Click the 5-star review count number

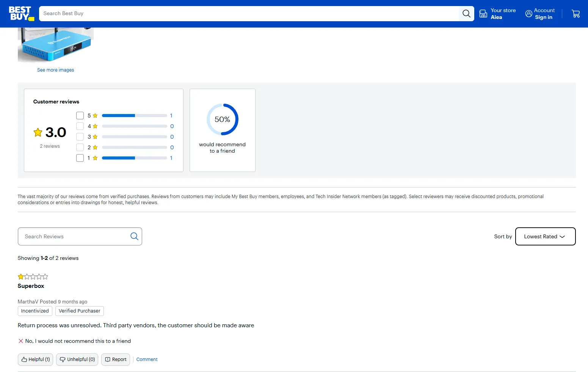click(171, 116)
